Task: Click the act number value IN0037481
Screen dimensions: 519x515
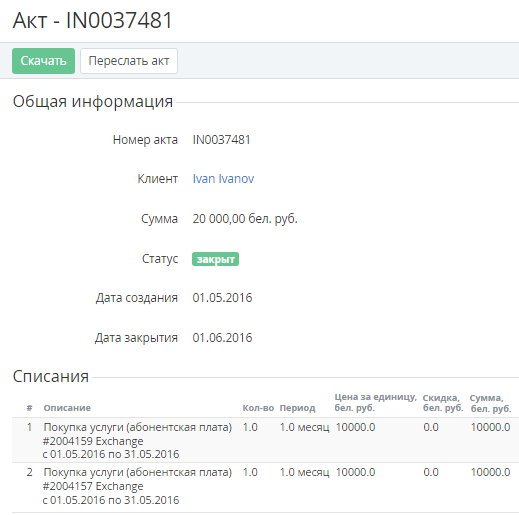Action: [x=221, y=140]
